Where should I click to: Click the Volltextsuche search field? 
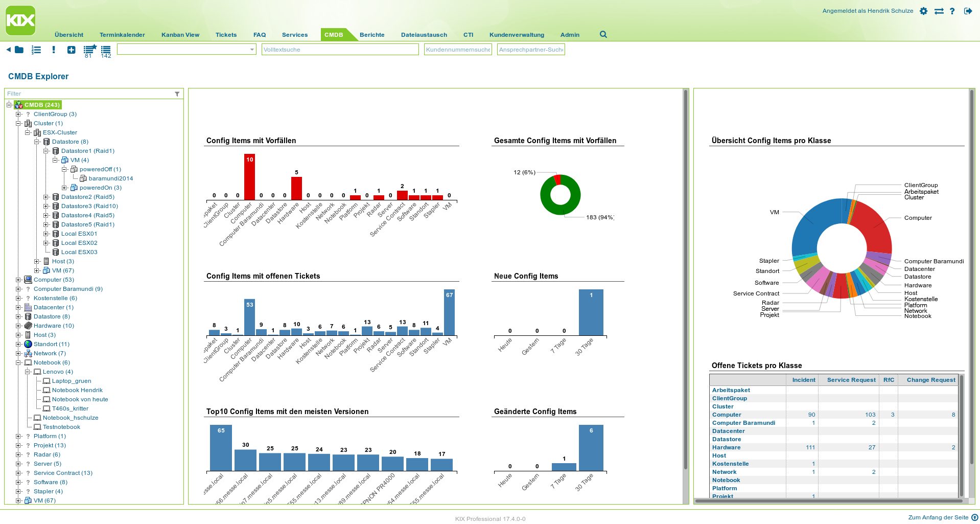(340, 50)
